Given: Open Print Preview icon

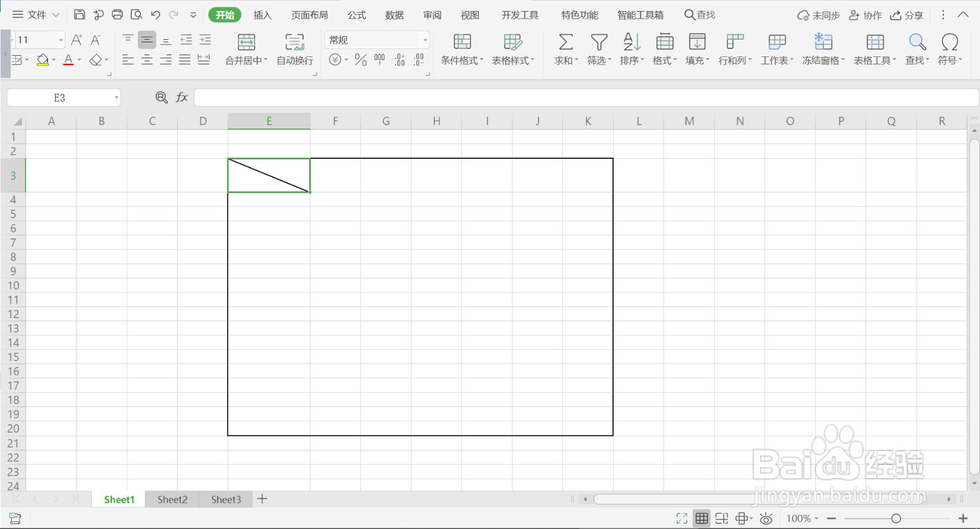Looking at the screenshot, I should pyautogui.click(x=136, y=15).
